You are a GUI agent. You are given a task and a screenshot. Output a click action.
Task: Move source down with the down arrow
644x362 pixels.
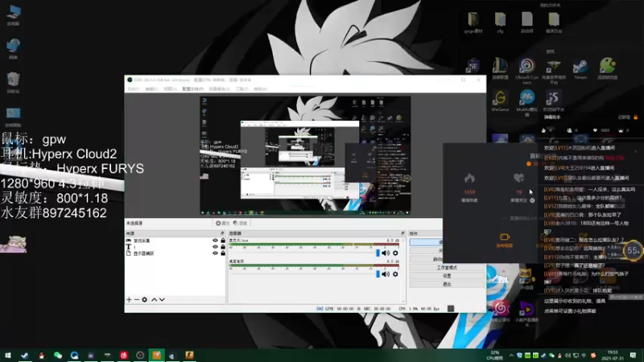click(x=163, y=299)
